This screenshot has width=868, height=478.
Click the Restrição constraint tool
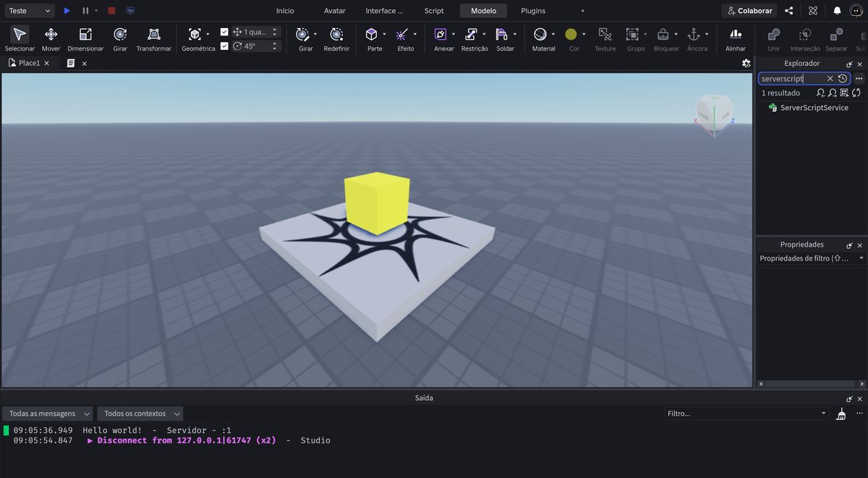point(471,34)
